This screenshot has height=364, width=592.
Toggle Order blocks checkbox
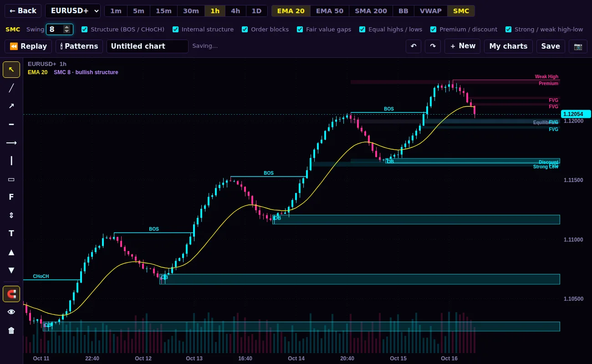245,30
